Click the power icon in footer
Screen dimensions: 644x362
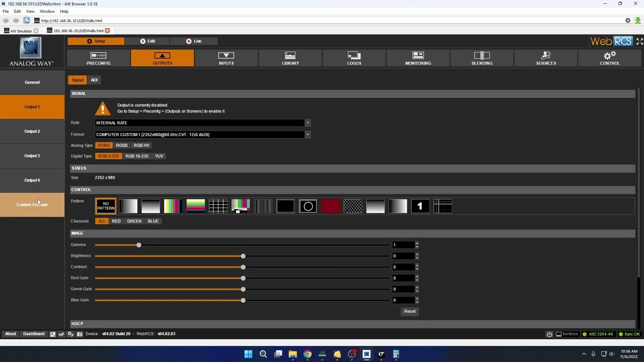[x=549, y=334]
